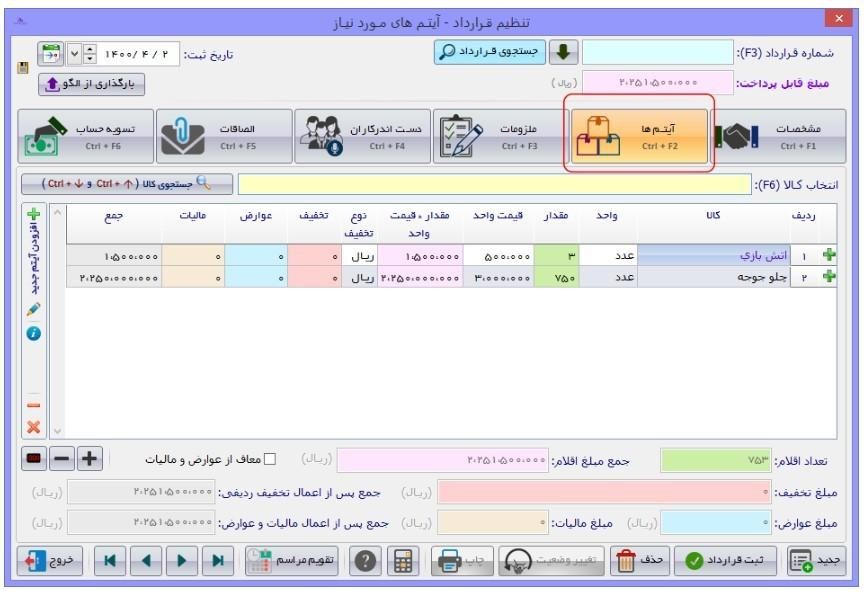Click the question mark help button

click(x=365, y=561)
